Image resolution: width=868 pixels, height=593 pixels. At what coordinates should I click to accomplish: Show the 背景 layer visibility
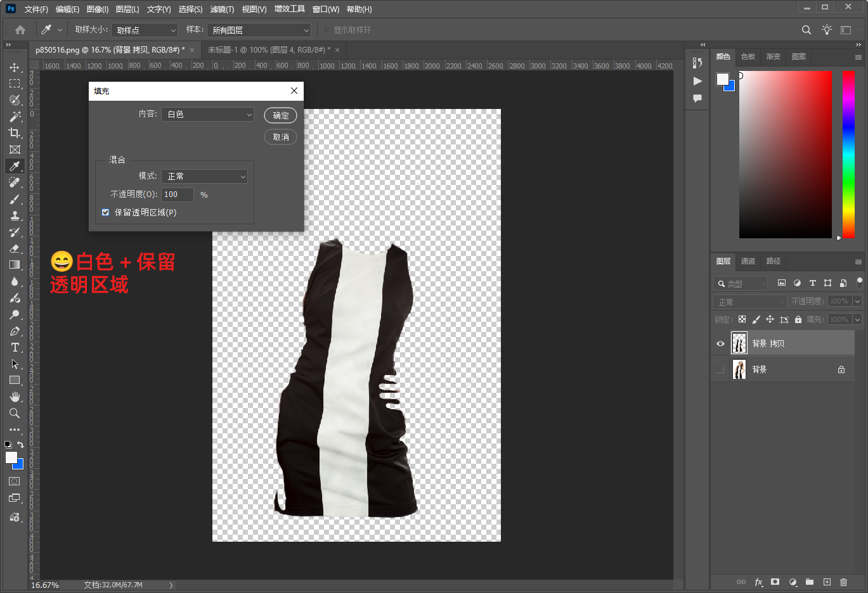720,369
